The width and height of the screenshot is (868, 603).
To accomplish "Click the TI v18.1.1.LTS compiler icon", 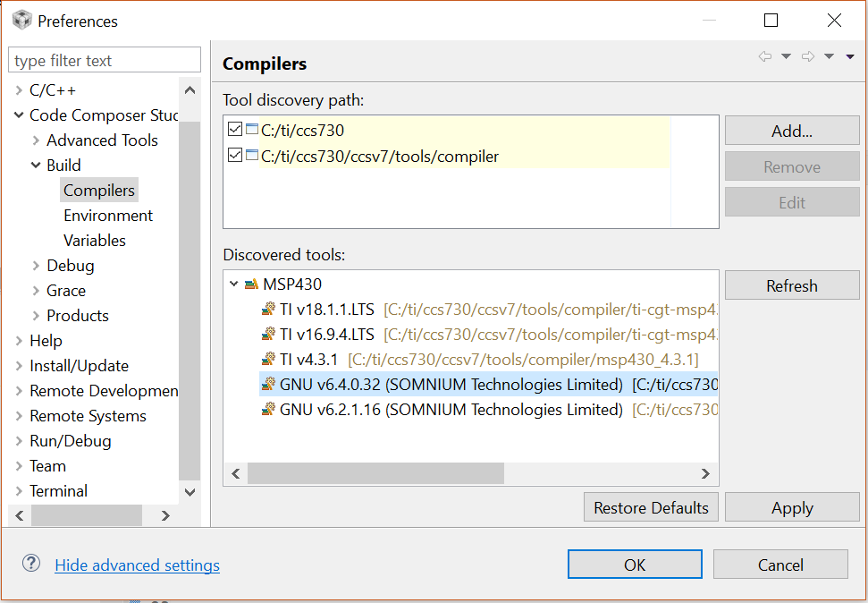I will (268, 310).
